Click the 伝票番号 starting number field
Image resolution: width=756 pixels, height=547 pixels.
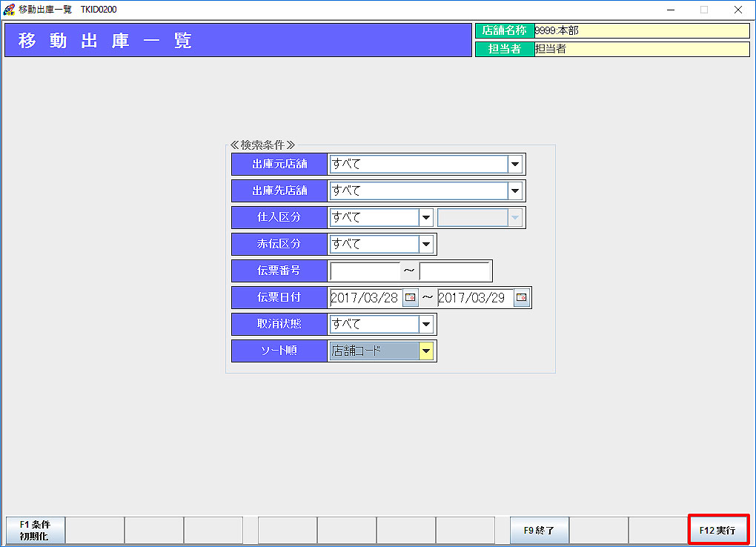(365, 271)
